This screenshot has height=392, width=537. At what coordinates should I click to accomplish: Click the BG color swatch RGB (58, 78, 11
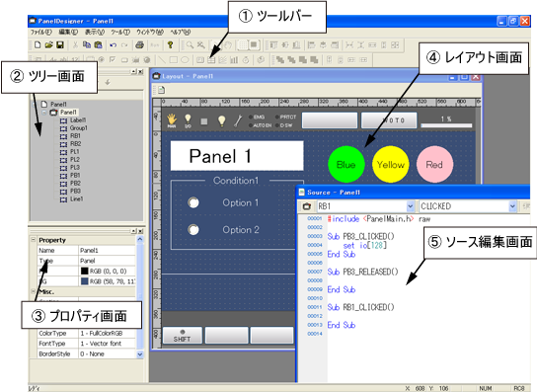click(x=84, y=281)
